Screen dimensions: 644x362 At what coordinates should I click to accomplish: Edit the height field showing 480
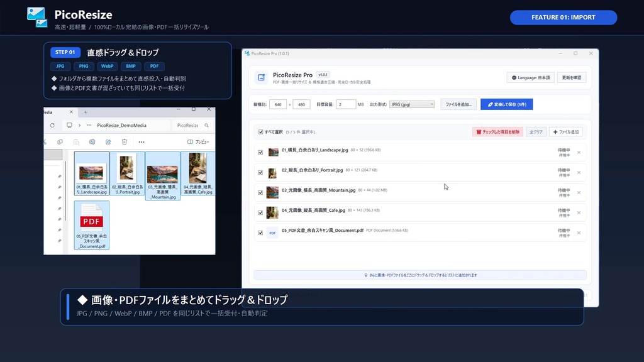tap(301, 104)
